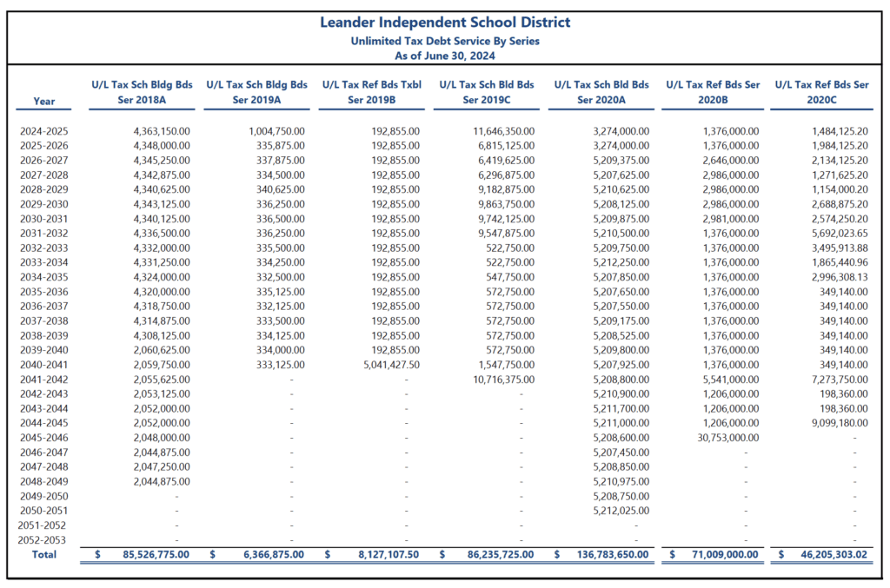
Task: Select the Ser 2020A column header
Action: 601,92
